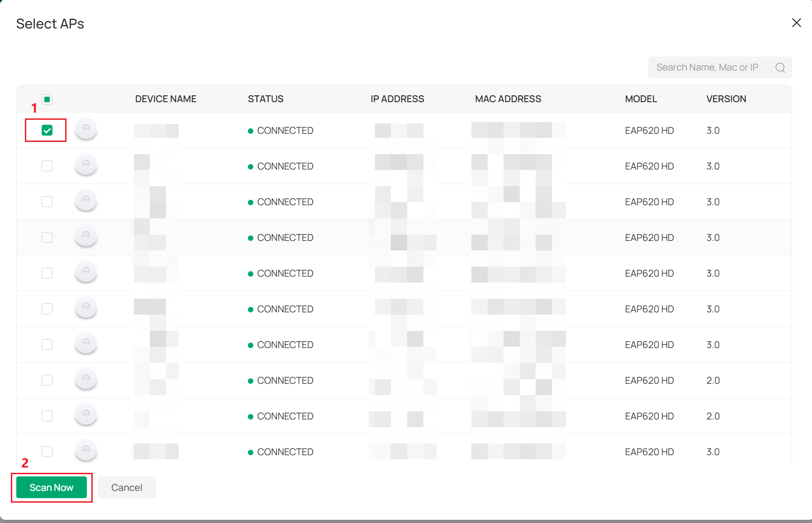Click the last row's access point icon
The width and height of the screenshot is (812, 523).
(x=86, y=451)
